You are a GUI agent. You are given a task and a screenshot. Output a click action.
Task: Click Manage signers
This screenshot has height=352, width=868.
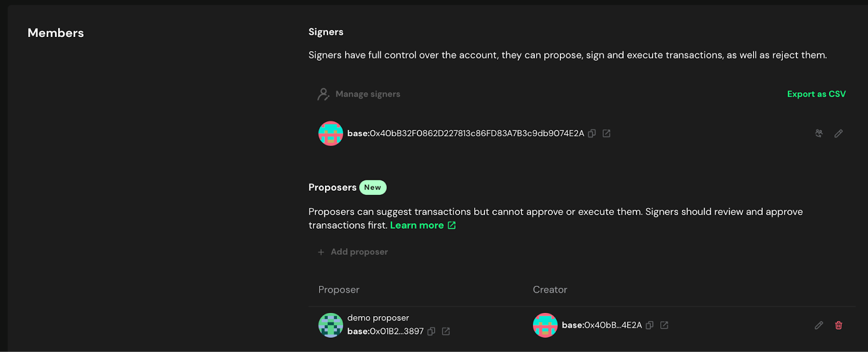click(367, 93)
